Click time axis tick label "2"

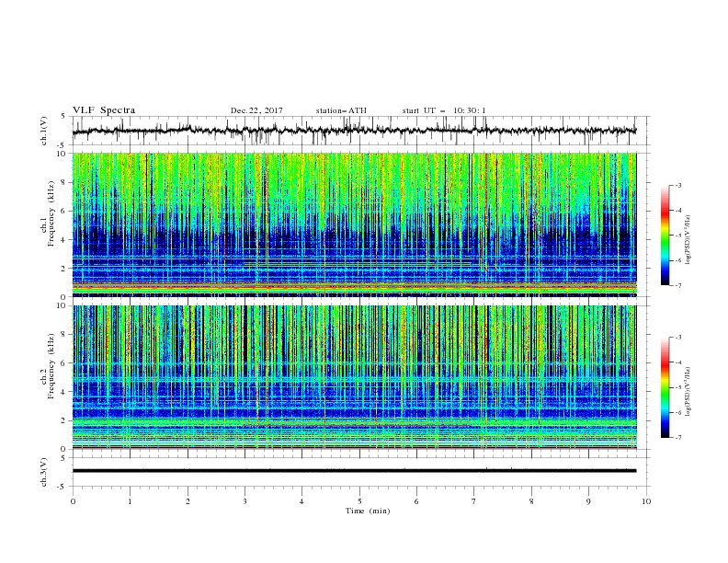tap(188, 501)
